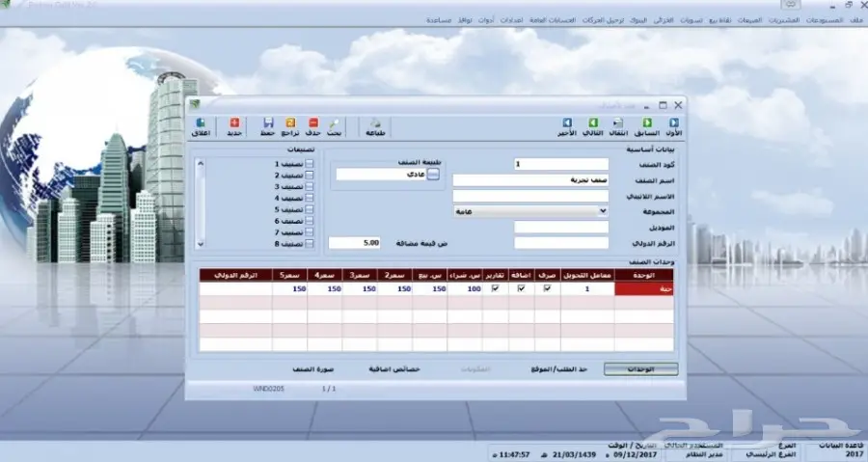Click the كود الصنف field containing 1
The image size is (868, 462).
click(x=561, y=164)
